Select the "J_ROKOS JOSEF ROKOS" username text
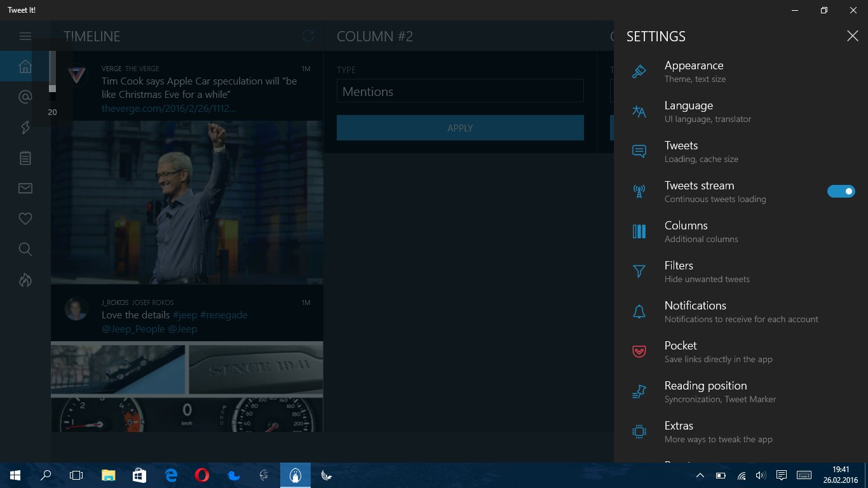This screenshot has height=488, width=868. pyautogui.click(x=137, y=302)
